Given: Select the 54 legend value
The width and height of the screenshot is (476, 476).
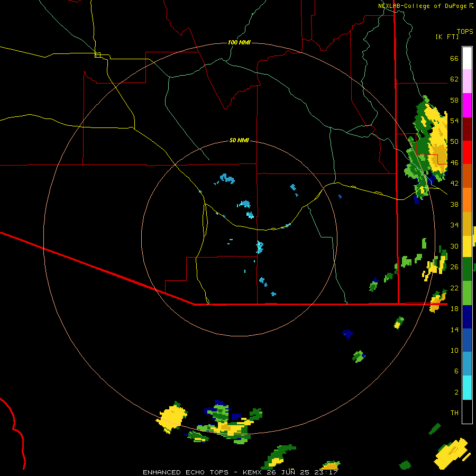Looking at the screenshot, I should [454, 121].
